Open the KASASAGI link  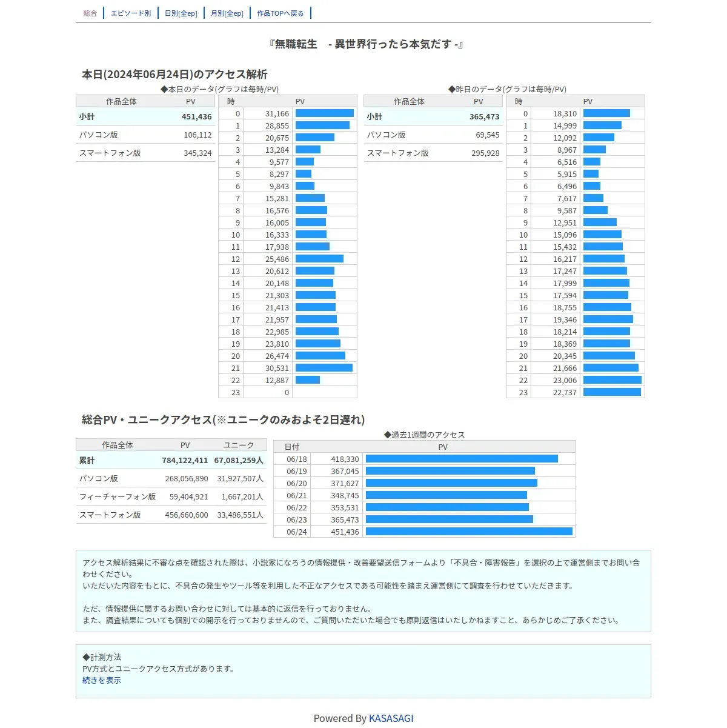tap(391, 718)
